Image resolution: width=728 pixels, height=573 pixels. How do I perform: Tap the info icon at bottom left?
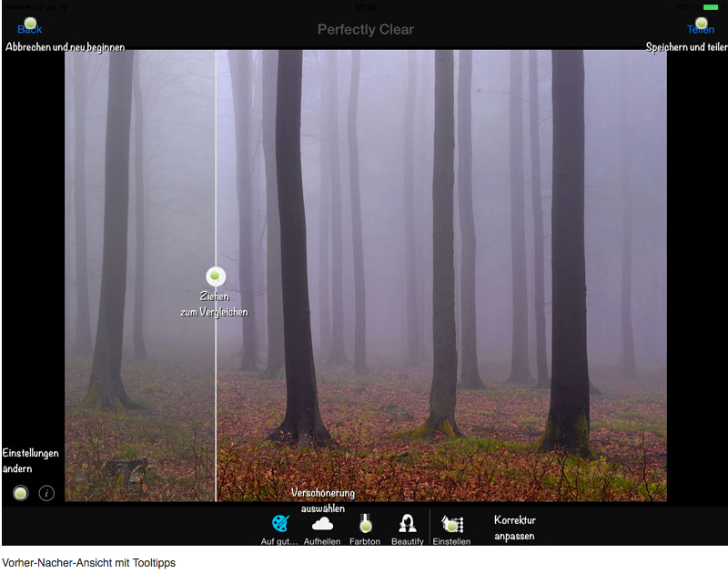(x=46, y=493)
